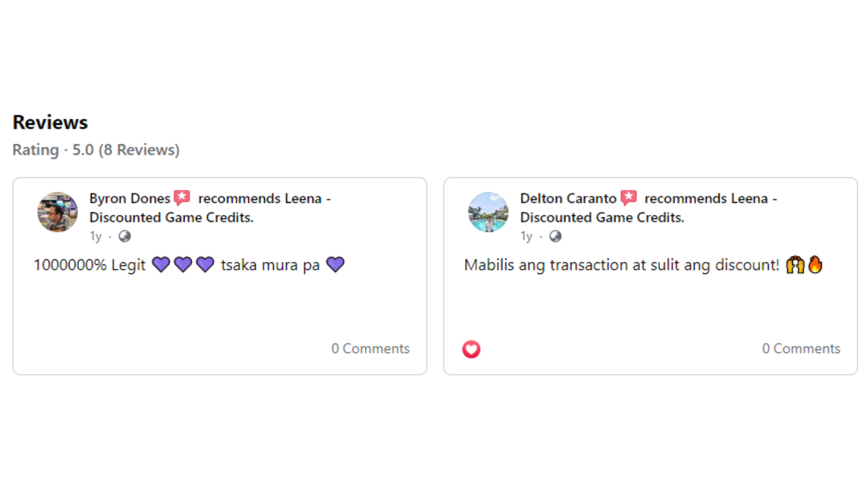Click the public globe icon on Byron's review
This screenshot has width=868, height=488.
pyautogui.click(x=125, y=236)
